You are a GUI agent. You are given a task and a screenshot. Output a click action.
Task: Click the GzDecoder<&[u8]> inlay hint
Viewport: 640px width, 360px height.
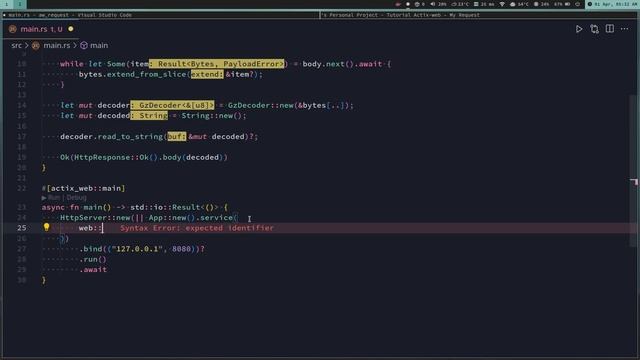point(172,105)
